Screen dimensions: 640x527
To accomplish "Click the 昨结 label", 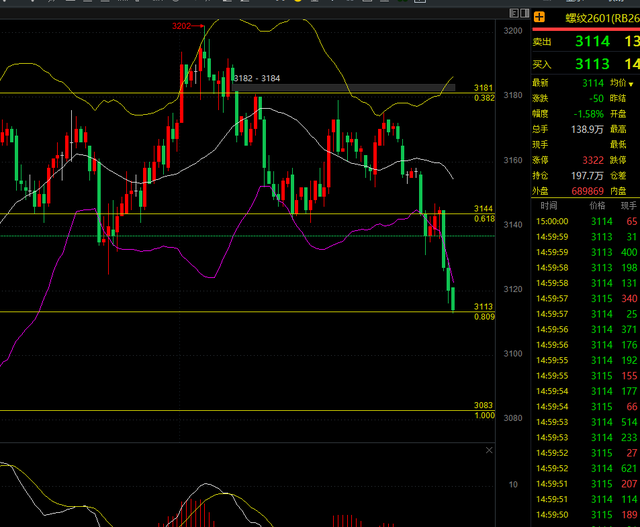I will pyautogui.click(x=618, y=98).
